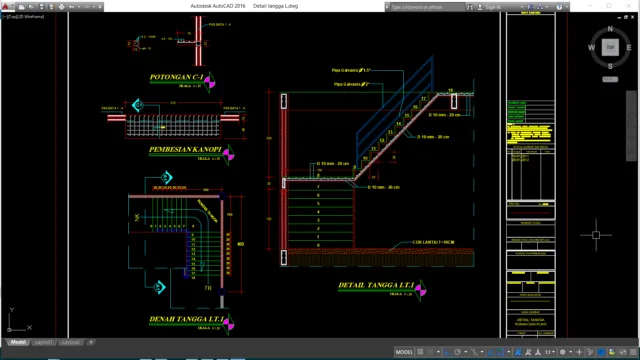
Task: Toggle polar tracking
Action: coord(458,352)
